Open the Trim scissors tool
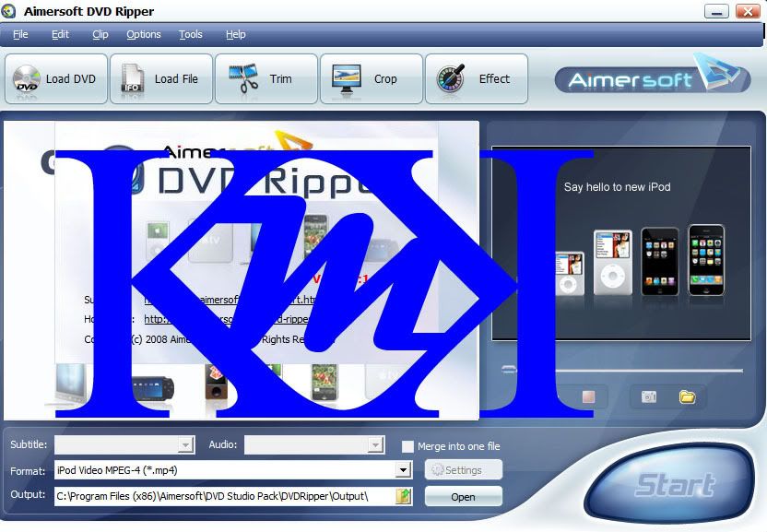The width and height of the screenshot is (767, 532). click(x=266, y=78)
